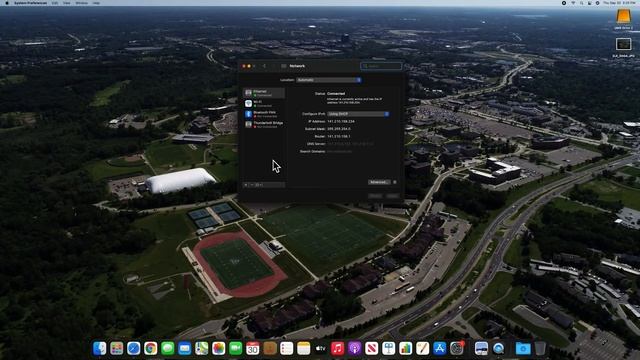Open the Location dropdown set to Automatic
The image size is (640, 360).
329,80
